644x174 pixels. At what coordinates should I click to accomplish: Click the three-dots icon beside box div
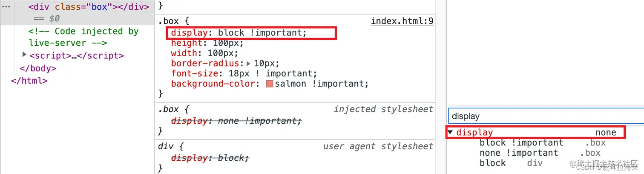click(6, 7)
